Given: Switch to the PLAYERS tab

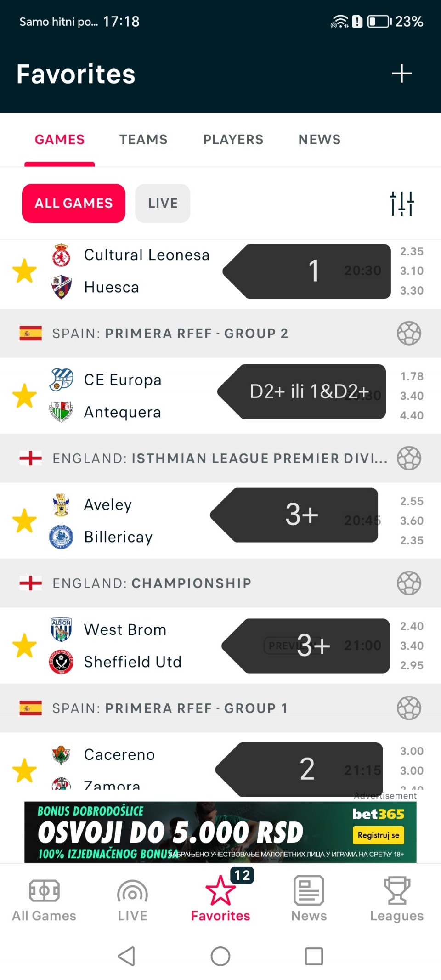Looking at the screenshot, I should (233, 140).
